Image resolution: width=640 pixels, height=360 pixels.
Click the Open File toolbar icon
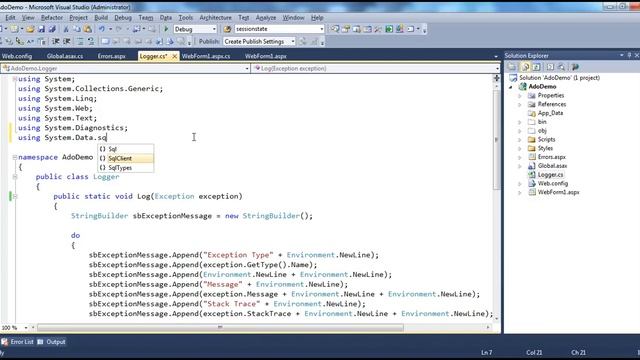click(30, 29)
